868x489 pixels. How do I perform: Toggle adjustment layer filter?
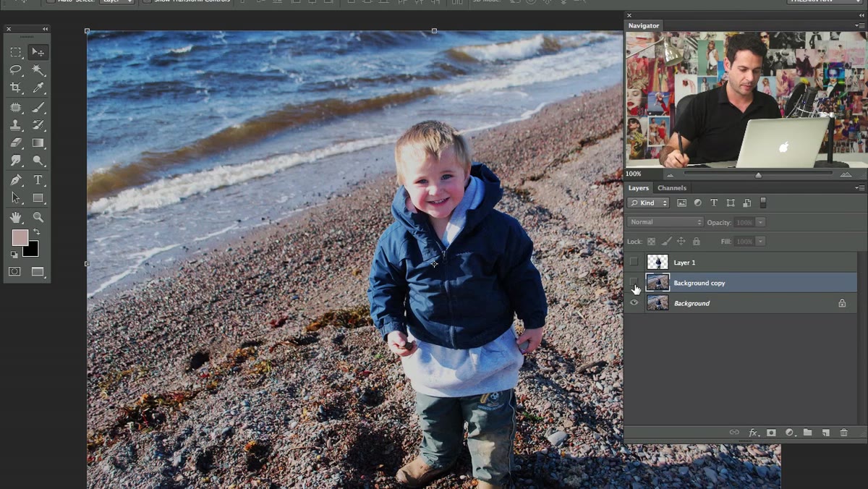tap(698, 203)
